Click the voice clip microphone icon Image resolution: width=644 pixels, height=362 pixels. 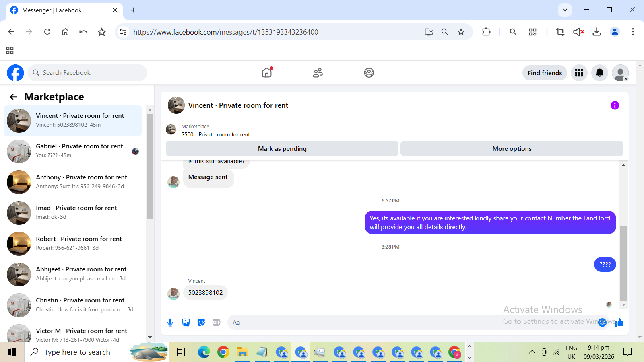coord(170,323)
